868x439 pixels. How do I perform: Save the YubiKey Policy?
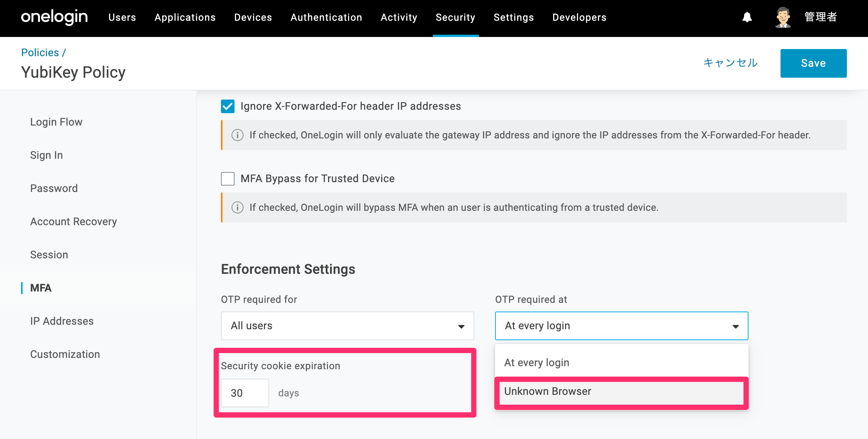[813, 63]
